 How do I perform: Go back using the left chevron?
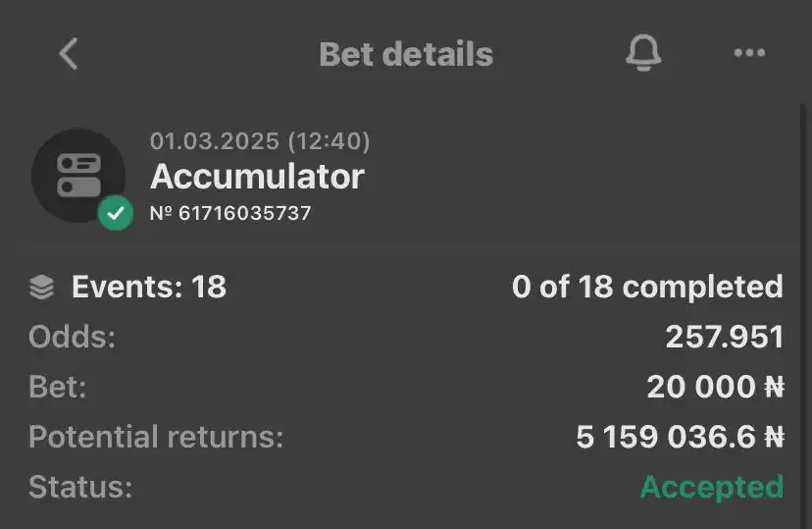click(69, 53)
